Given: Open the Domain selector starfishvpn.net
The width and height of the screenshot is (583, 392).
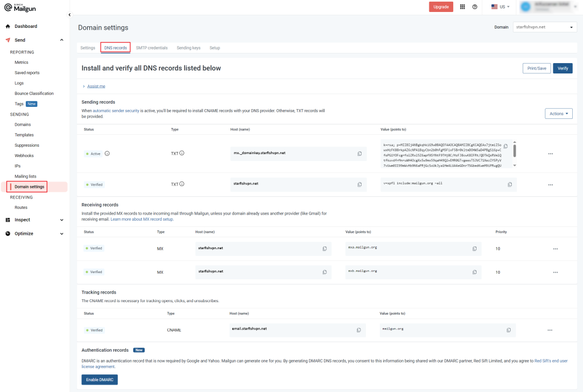Looking at the screenshot, I should click(x=545, y=27).
